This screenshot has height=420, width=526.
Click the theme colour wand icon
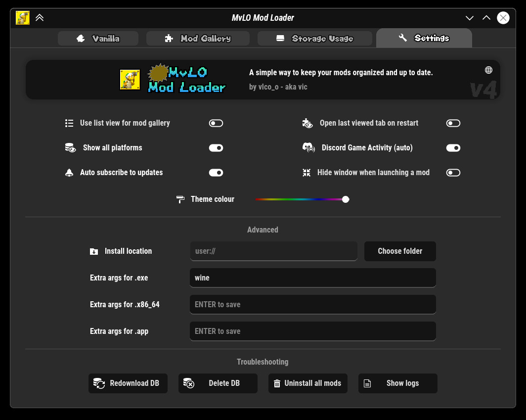click(x=180, y=199)
